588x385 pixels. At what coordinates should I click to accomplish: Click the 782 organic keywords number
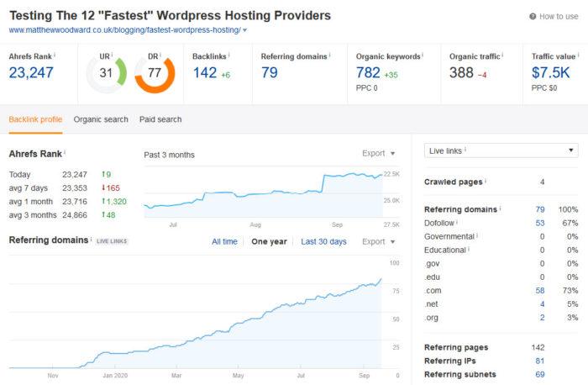(368, 73)
